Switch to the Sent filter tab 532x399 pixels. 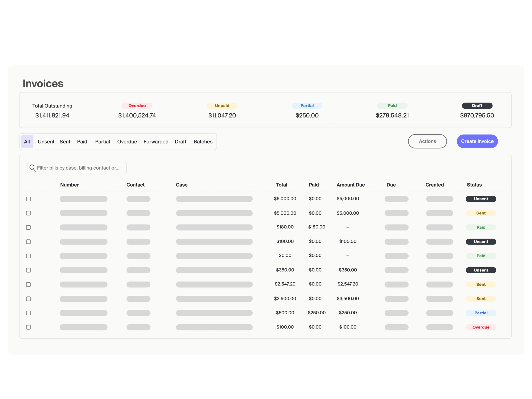pyautogui.click(x=65, y=142)
